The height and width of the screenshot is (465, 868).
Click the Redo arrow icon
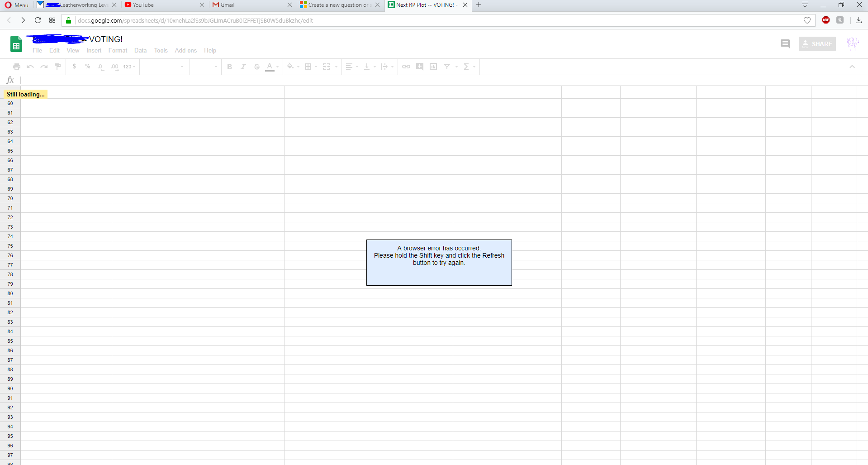[x=44, y=67]
